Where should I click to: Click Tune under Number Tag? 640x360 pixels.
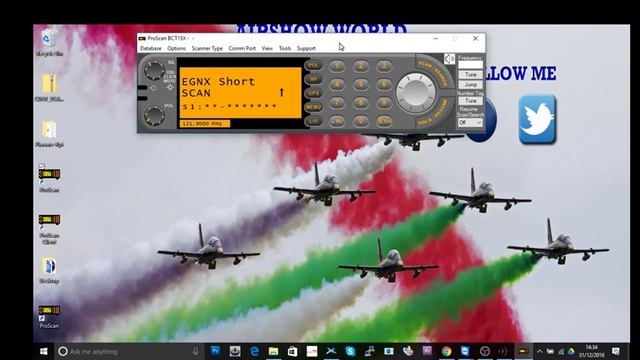click(x=470, y=100)
